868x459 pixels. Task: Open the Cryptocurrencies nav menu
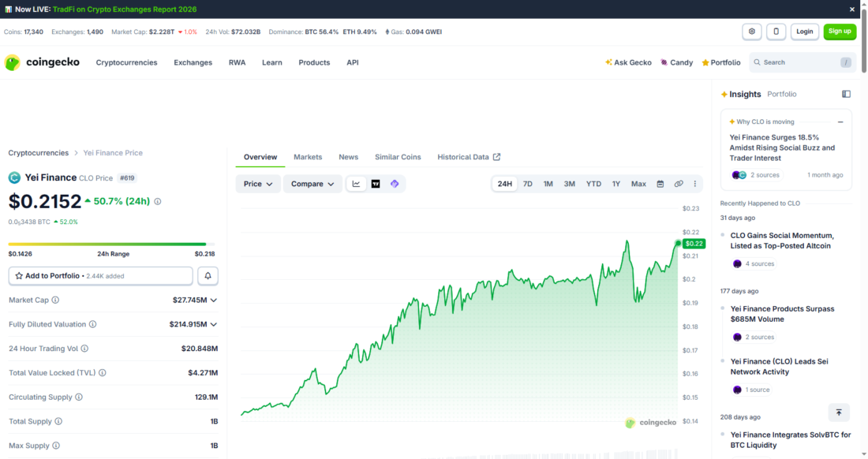[127, 62]
